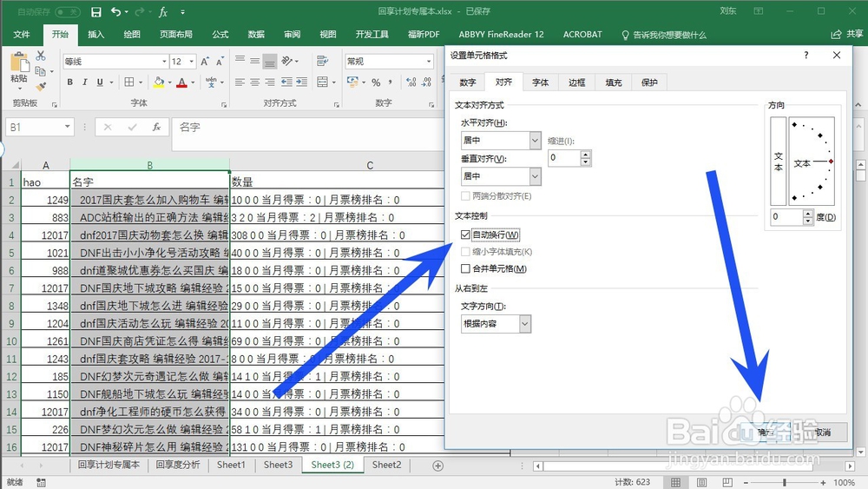Switch to 回享度分析 worksheet tab
The image size is (868, 489).
(x=178, y=466)
